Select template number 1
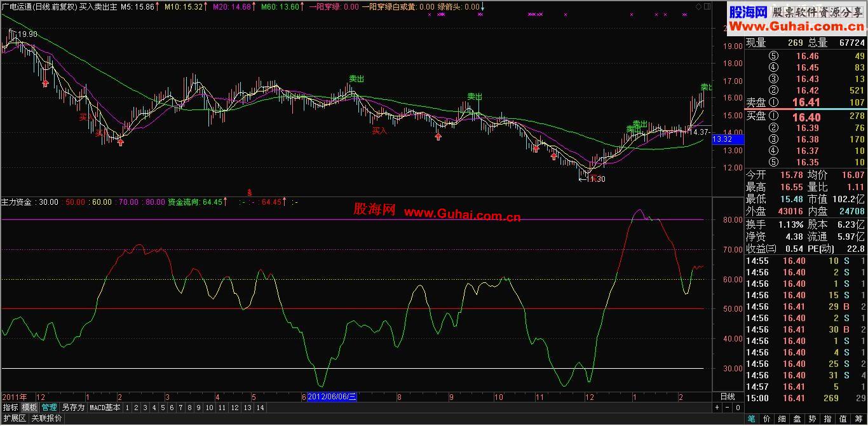The image size is (868, 426). coord(127,408)
